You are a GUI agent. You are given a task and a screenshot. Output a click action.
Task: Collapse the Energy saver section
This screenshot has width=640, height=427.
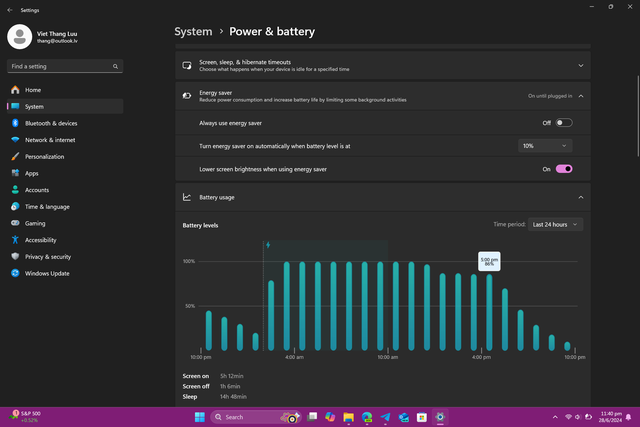(581, 96)
